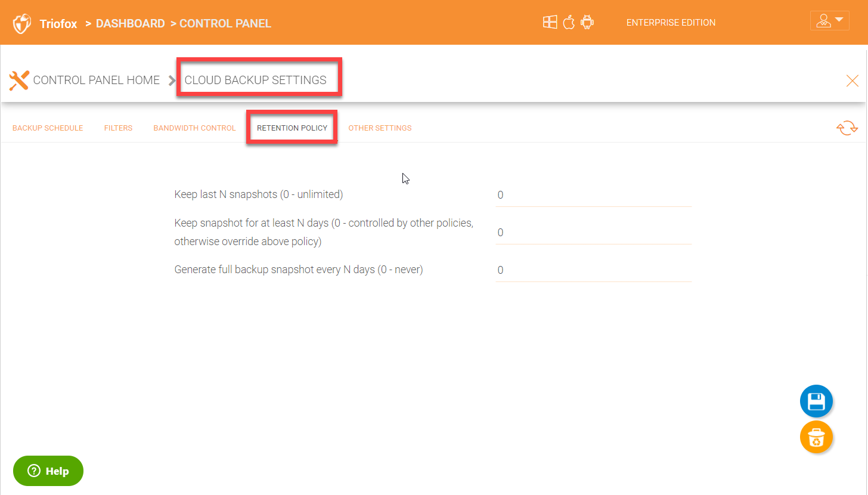Click the control panel tools icon
Viewport: 868px width, 495px height.
pyautogui.click(x=19, y=80)
